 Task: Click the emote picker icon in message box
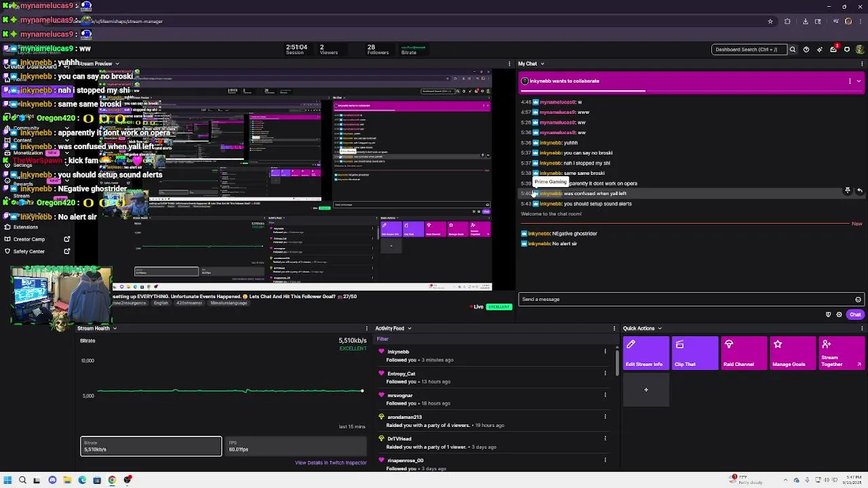(858, 300)
